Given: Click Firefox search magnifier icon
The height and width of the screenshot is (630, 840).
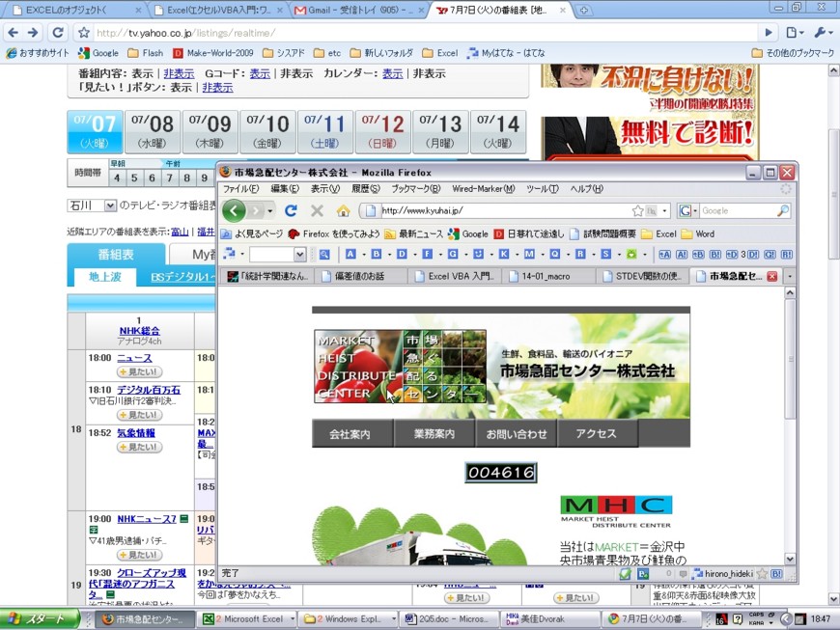Looking at the screenshot, I should pyautogui.click(x=783, y=210).
